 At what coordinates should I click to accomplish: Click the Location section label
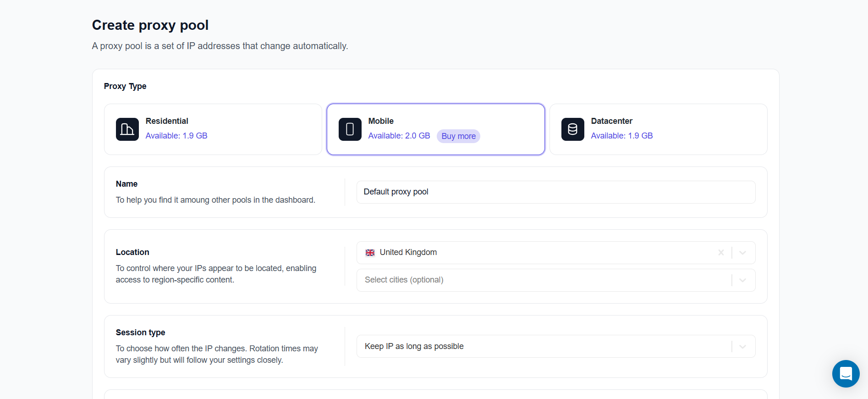pos(132,252)
